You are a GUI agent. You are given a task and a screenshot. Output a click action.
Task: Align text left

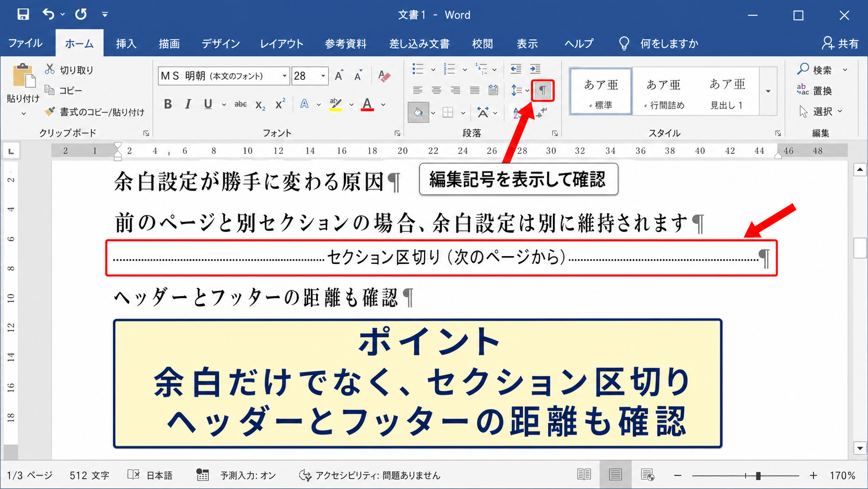[x=417, y=90]
